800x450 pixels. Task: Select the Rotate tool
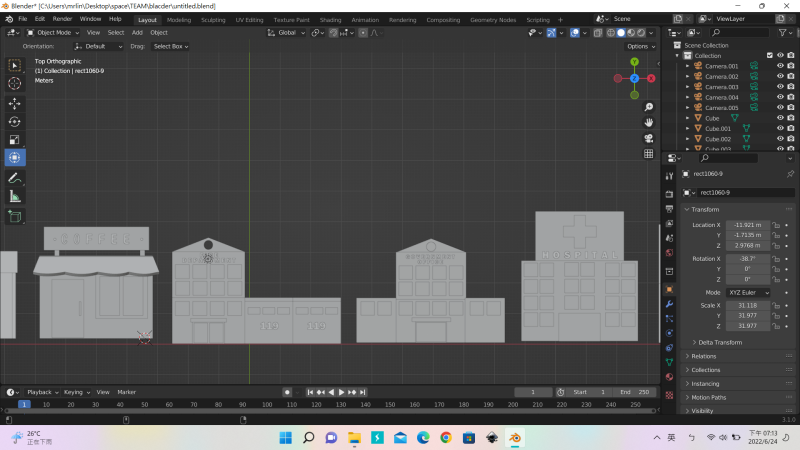tap(15, 121)
